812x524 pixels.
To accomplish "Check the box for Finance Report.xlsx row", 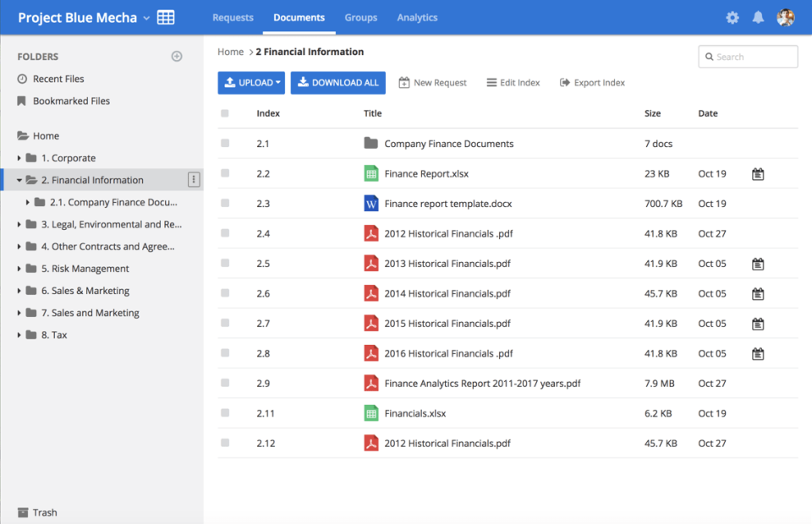I will tap(225, 173).
